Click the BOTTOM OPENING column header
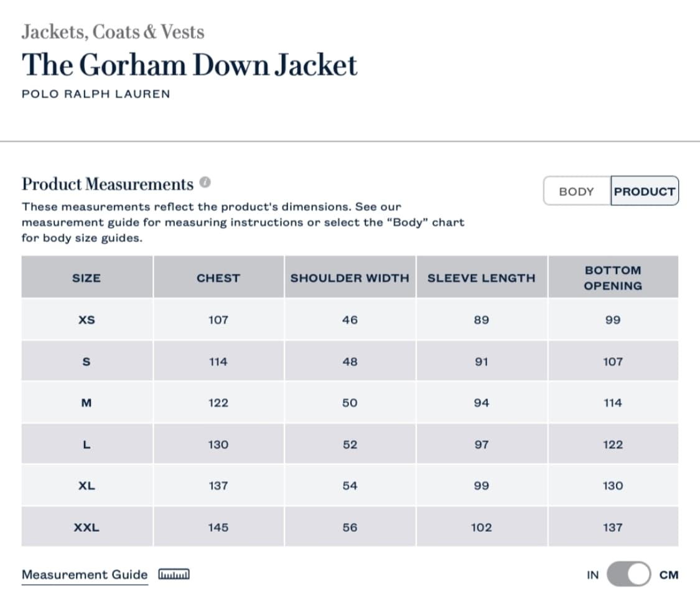Viewport: 700px width, 596px height. 613,278
